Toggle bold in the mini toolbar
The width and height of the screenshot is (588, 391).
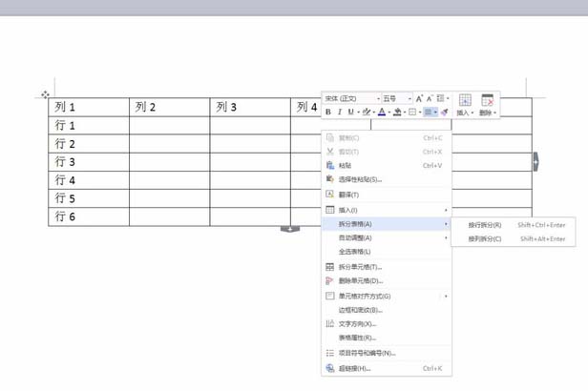pos(328,112)
